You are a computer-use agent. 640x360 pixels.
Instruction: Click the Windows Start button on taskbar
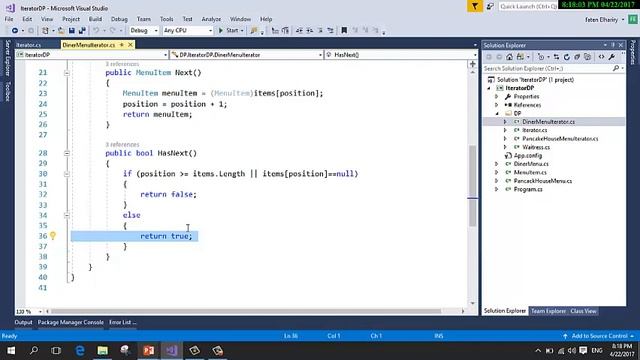tap(11, 351)
